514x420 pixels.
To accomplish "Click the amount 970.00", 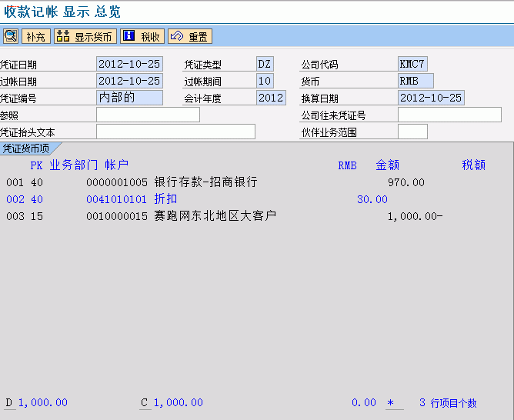I will [406, 182].
